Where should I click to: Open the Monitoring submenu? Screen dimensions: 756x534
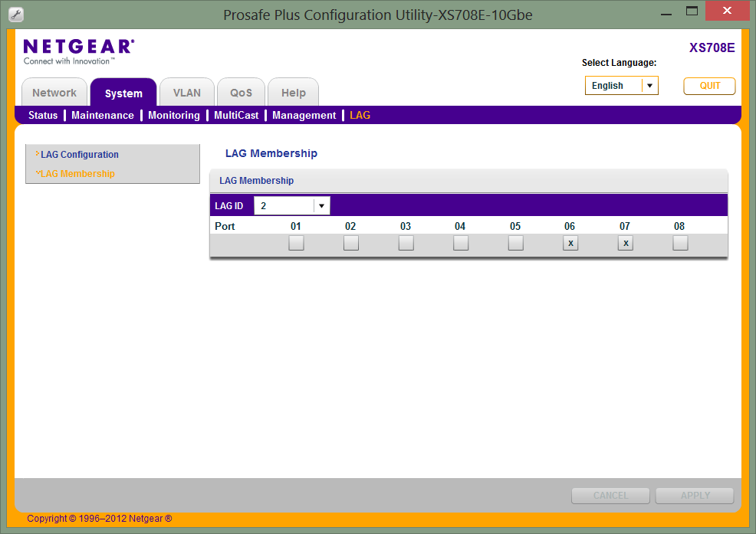(173, 115)
